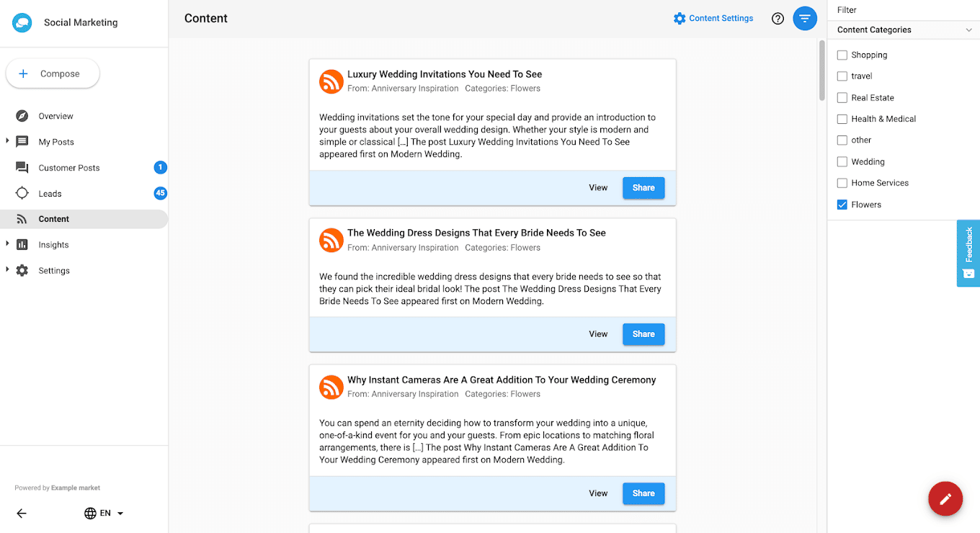View the Instant Cameras post
The height and width of the screenshot is (533, 980).
(x=598, y=493)
